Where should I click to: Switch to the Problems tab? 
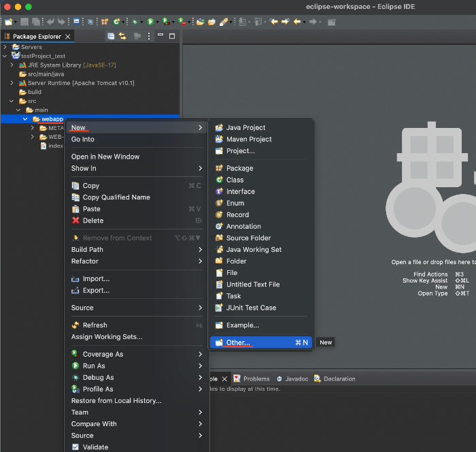pyautogui.click(x=252, y=378)
